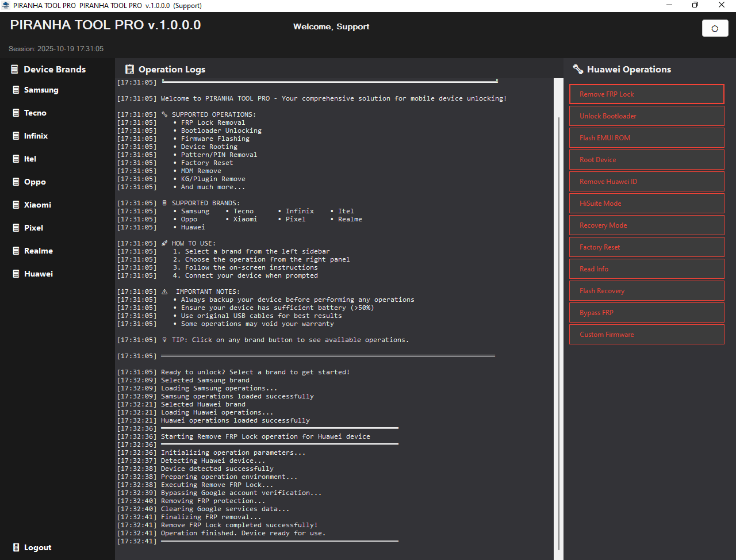Viewport: 736px width, 560px height.
Task: Choose the Huawei brand entry
Action: click(38, 274)
